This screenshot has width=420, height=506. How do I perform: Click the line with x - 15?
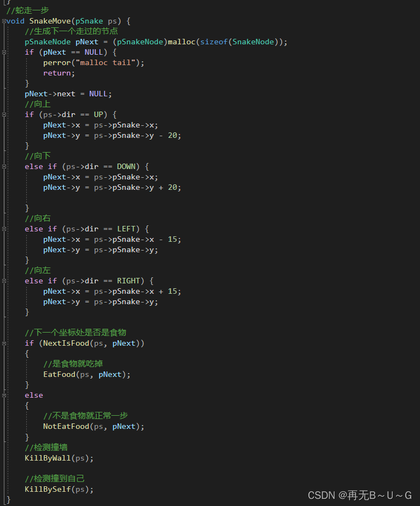pos(112,240)
